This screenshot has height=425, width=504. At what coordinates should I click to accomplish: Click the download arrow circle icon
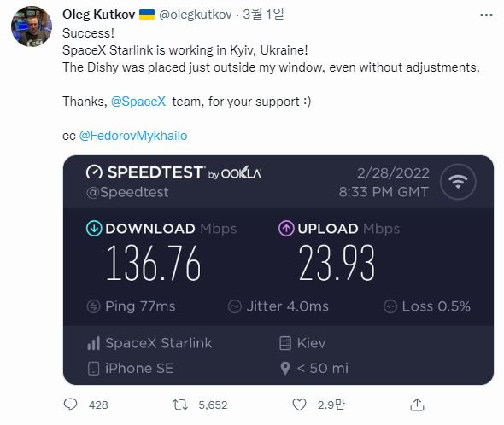[x=94, y=229]
